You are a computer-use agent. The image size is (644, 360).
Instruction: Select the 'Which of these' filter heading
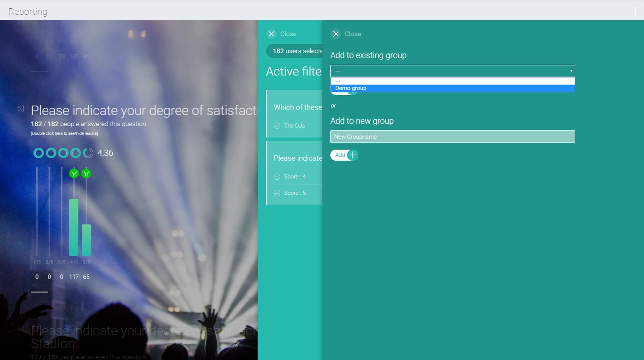[x=297, y=107]
